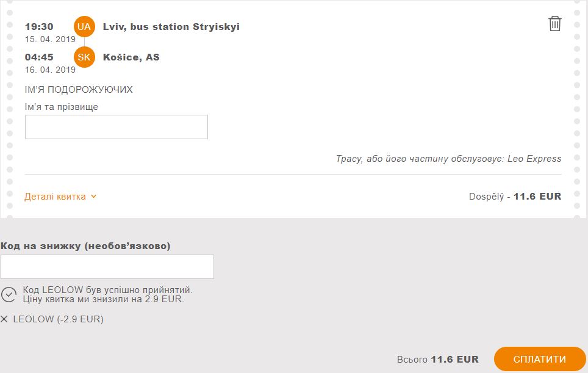588x373 pixels.
Task: Click the Код LEOLOW був успішно прийнятий message
Action: point(107,295)
